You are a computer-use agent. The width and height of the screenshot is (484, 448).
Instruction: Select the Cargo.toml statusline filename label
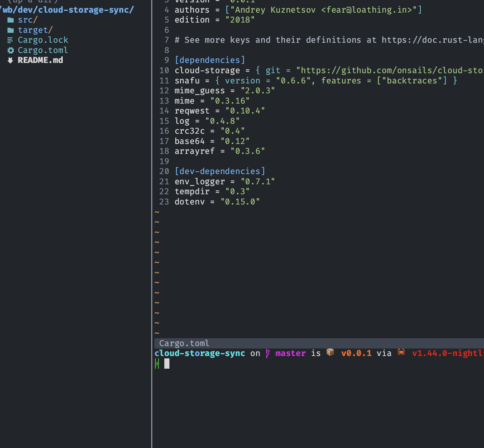(x=184, y=343)
